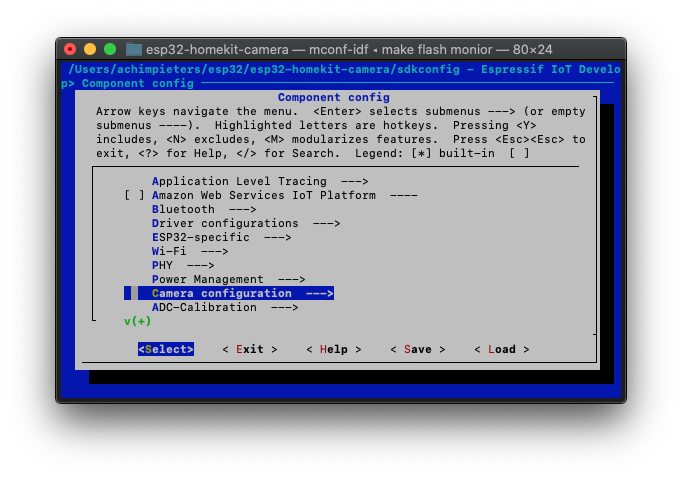This screenshot has height=477, width=682.
Task: Click the Component config breadcrumb line
Action: (137, 83)
